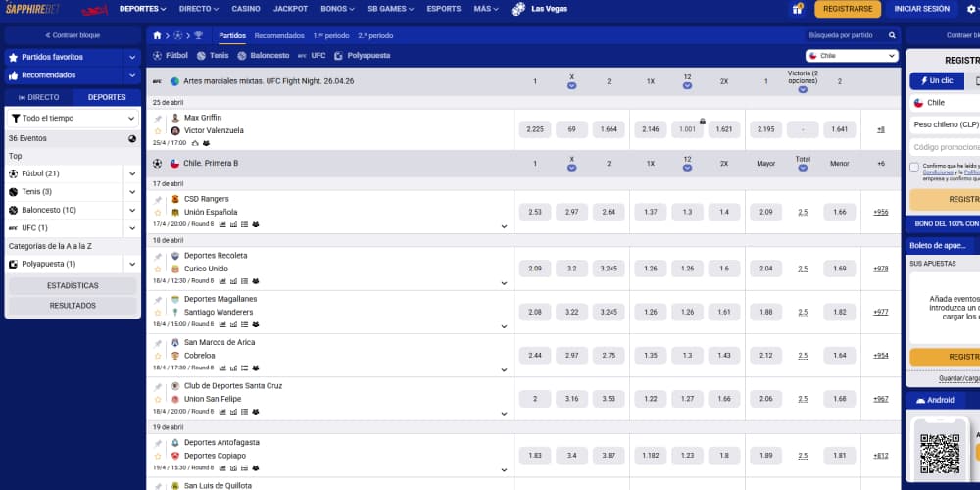Viewport: 980px width, 490px height.
Task: Click INICIAR SESIÓN button
Action: [x=922, y=9]
